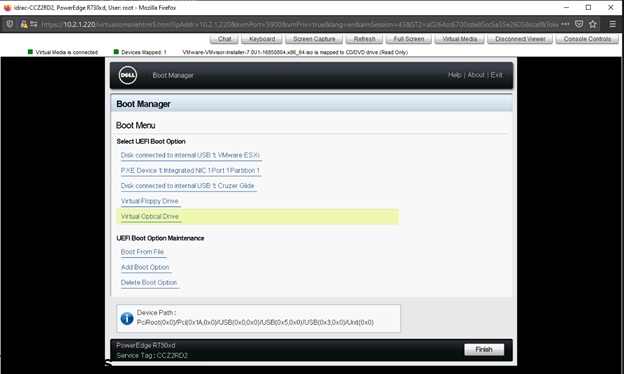Viewport: 624px width, 374px height.
Task: Click green Virtual Media connected indicator
Action: 30,52
